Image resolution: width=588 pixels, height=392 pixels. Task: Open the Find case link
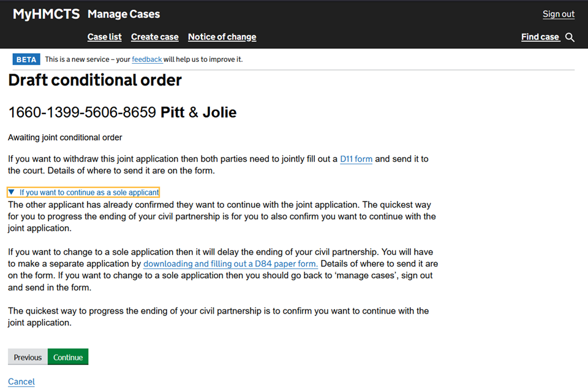(x=540, y=37)
